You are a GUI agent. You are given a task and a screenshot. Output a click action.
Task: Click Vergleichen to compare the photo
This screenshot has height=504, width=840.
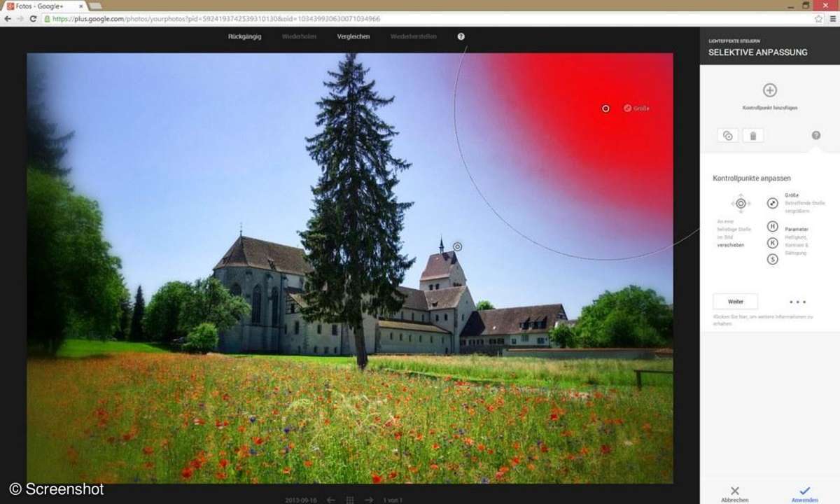pyautogui.click(x=353, y=36)
